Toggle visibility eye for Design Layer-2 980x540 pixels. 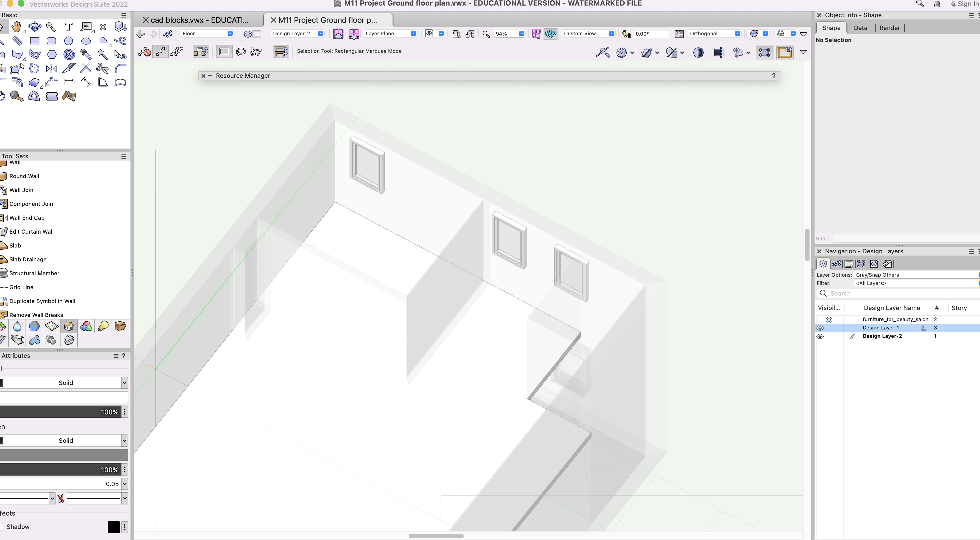pyautogui.click(x=820, y=336)
